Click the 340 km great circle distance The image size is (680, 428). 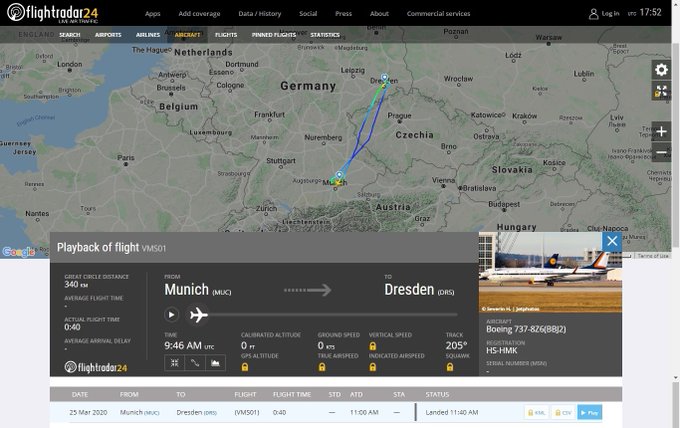(76, 284)
